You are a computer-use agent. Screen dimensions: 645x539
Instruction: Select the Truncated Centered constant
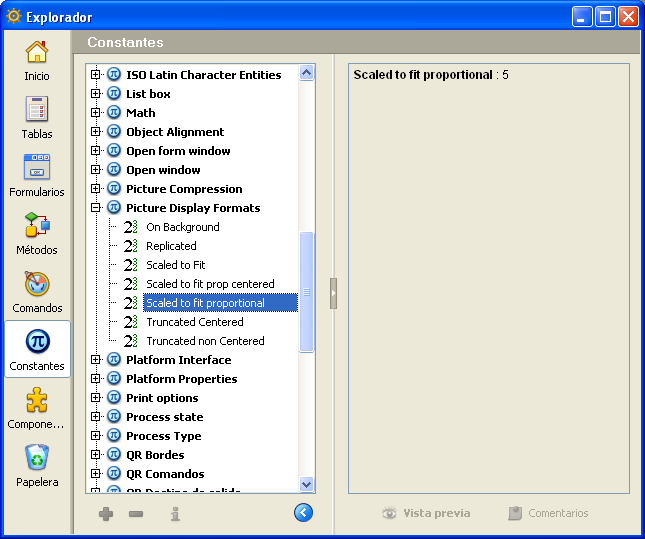pos(194,322)
